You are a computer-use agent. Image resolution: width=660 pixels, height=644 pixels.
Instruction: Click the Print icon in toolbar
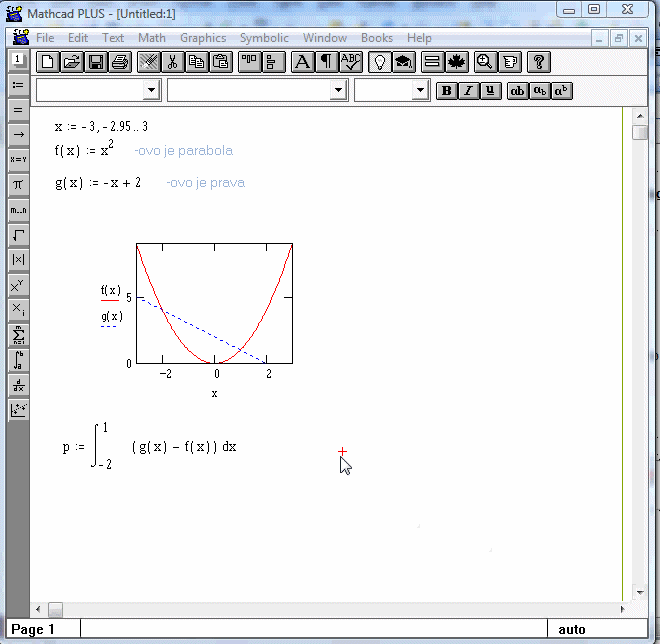click(x=120, y=62)
